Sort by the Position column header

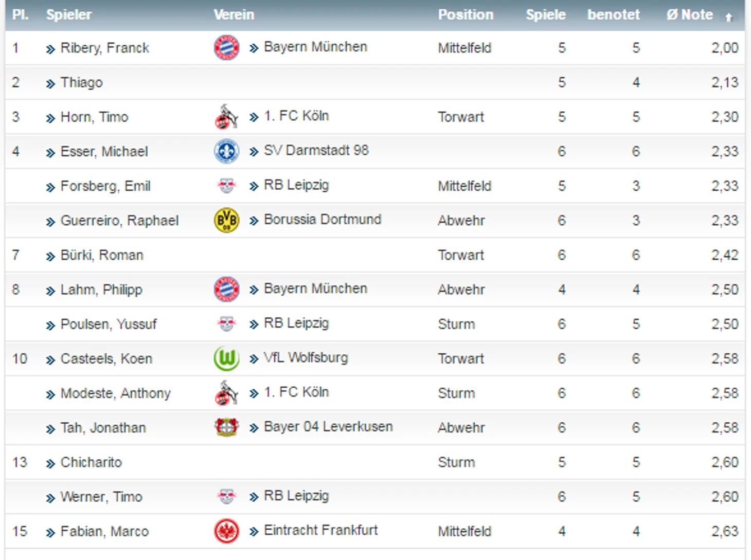tap(466, 15)
